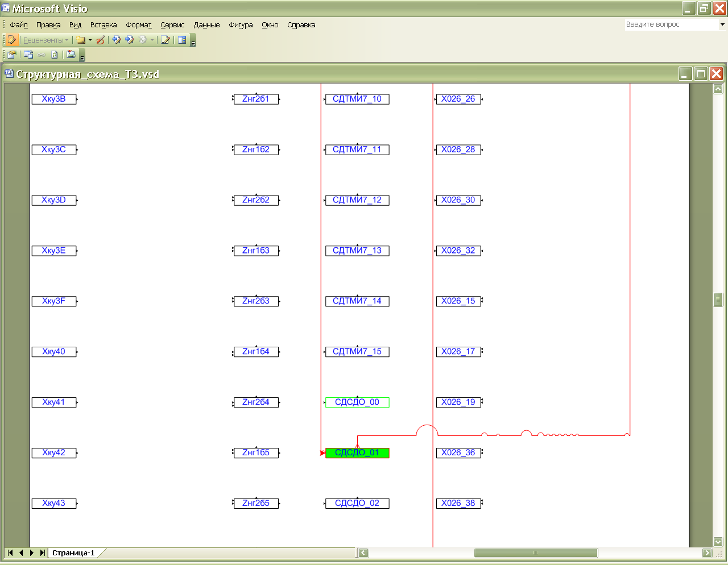
Task: Toggle the Reviewing pane icon
Action: point(182,40)
